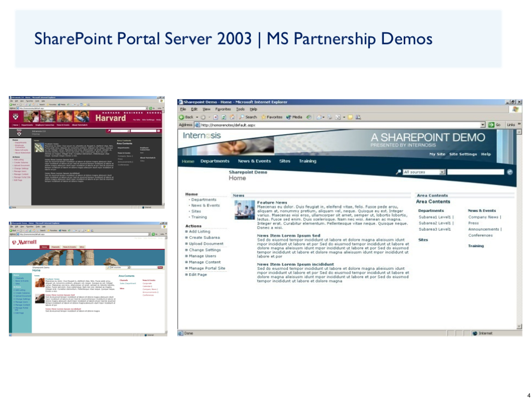Click into the portal search text box

[476, 172]
